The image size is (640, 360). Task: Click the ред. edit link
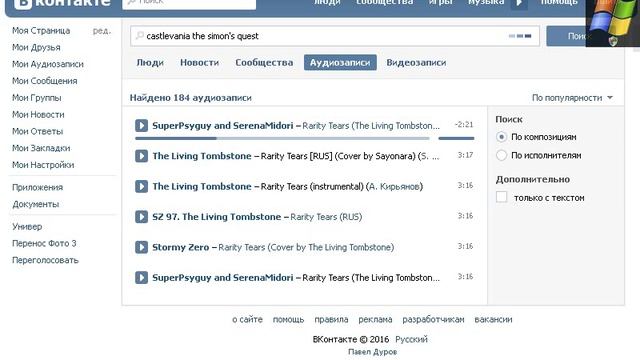pyautogui.click(x=102, y=31)
